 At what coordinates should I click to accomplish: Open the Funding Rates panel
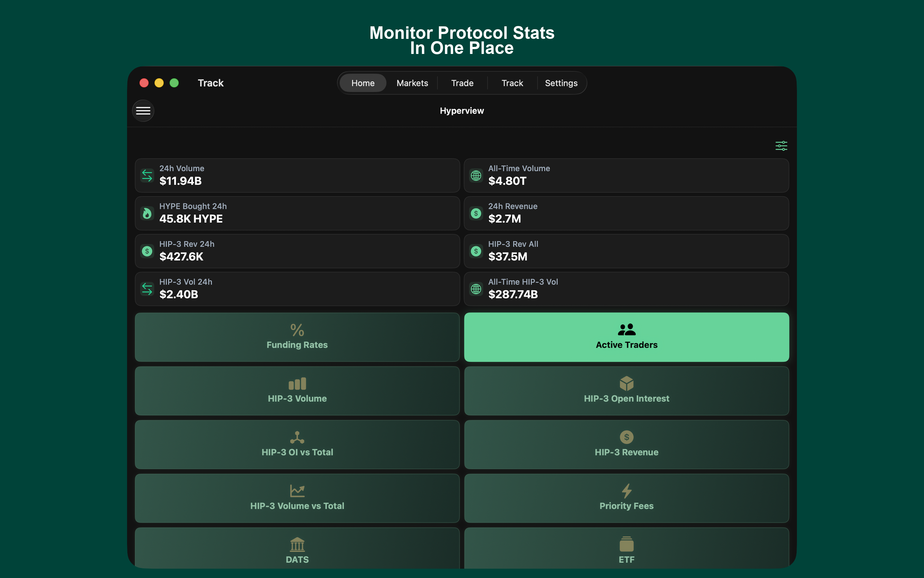[297, 337]
